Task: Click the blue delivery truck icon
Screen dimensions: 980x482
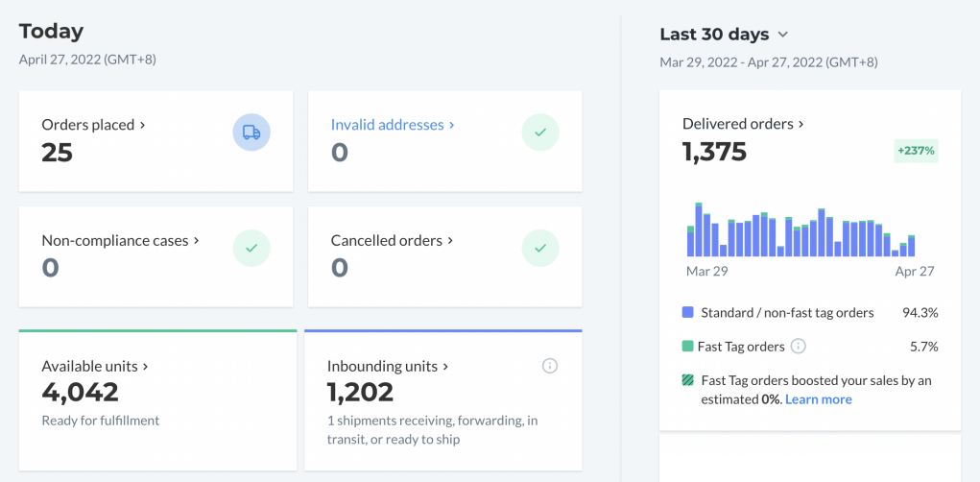Action: tap(251, 133)
